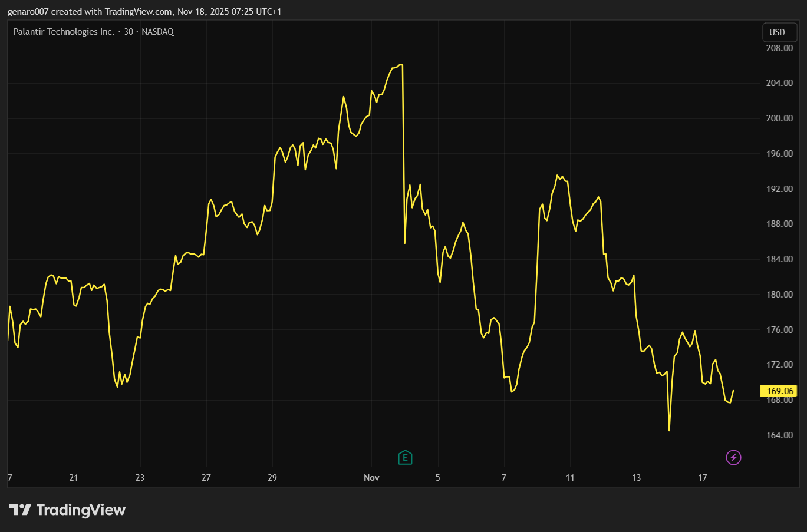Screen dimensions: 807x532
Task: Click the 11 date label on time axis
Action: click(x=570, y=477)
